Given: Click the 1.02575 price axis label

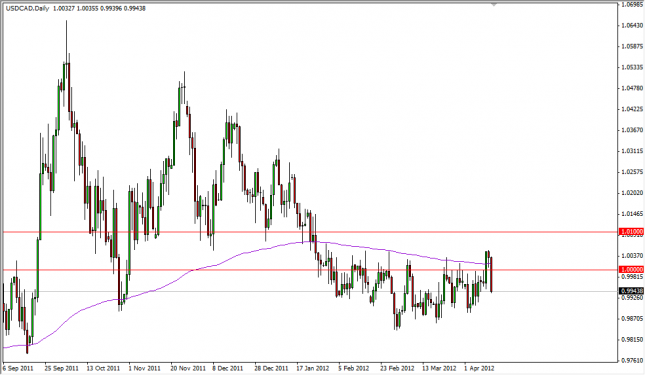Looking at the screenshot, I should click(x=632, y=171).
